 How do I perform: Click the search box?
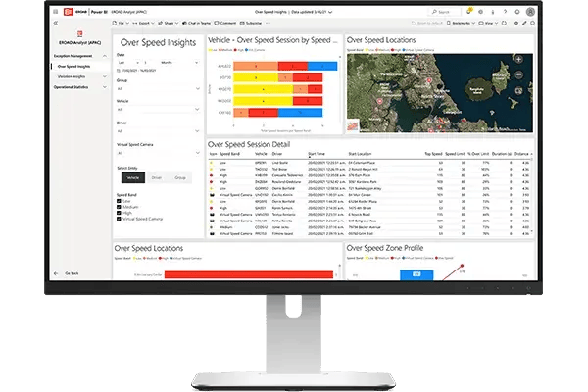click(445, 12)
